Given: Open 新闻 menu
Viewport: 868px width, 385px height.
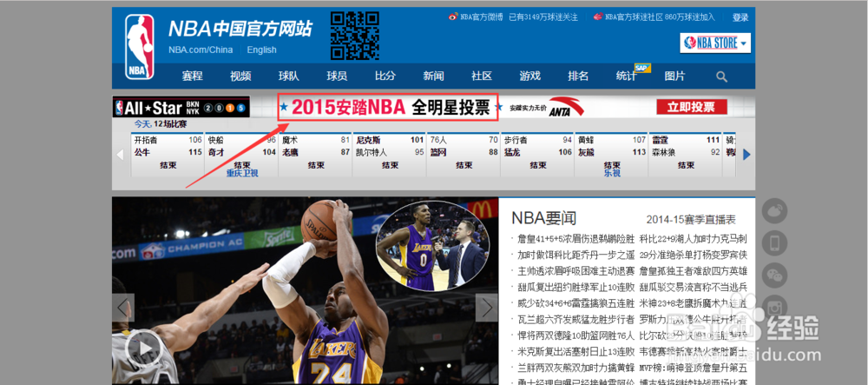Looking at the screenshot, I should pyautogui.click(x=433, y=76).
